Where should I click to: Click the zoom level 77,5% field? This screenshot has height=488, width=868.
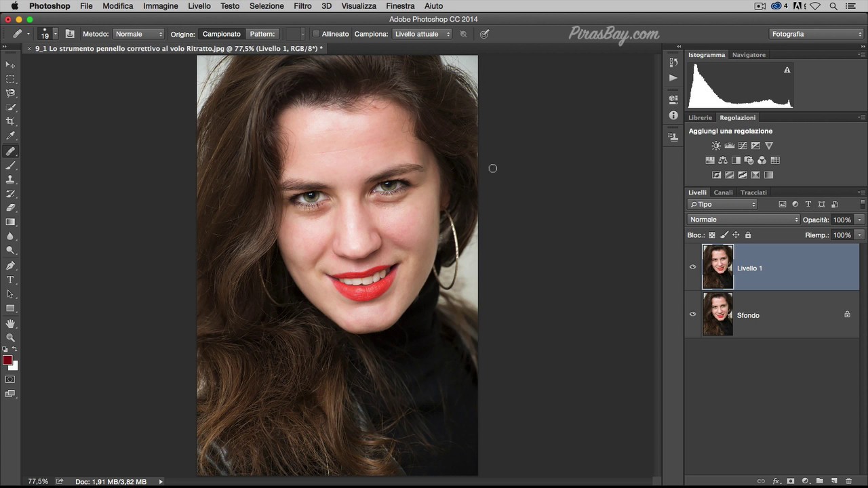click(x=38, y=482)
